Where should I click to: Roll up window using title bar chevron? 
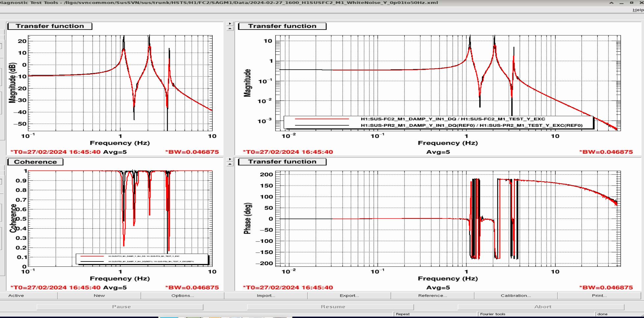tap(611, 3)
